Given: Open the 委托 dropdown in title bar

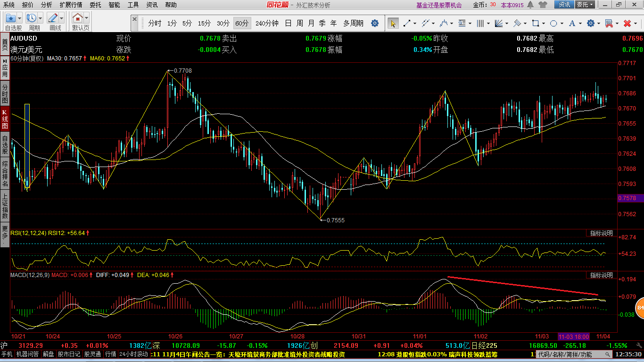Looking at the screenshot, I should pos(585,5).
